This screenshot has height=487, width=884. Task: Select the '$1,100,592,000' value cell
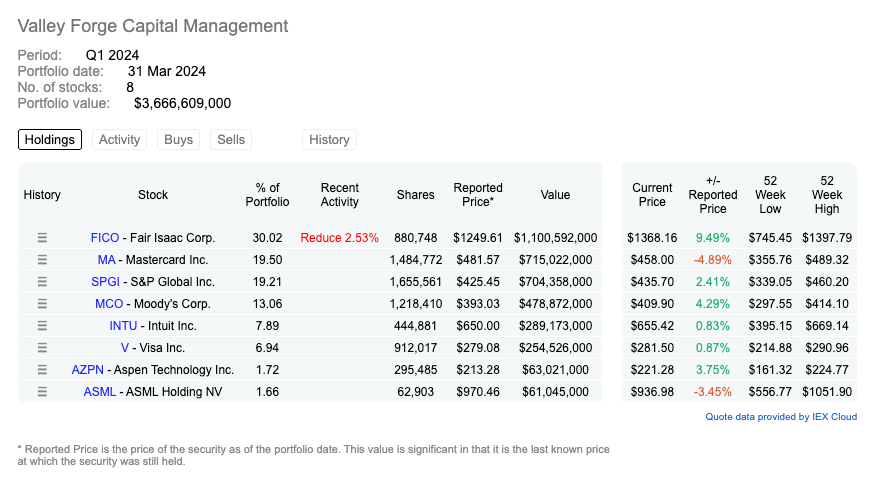555,238
